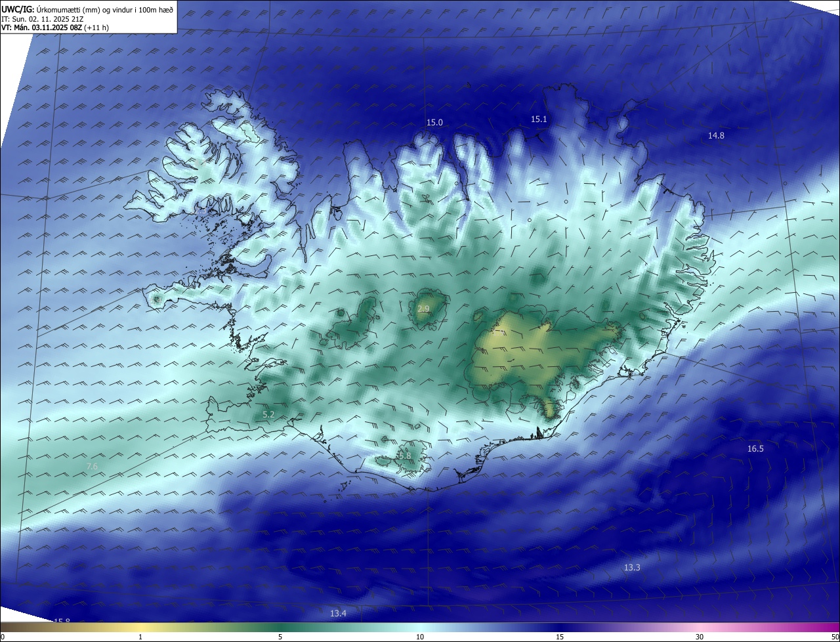Viewport: 840px width, 642px height.
Task: Click the 16.5 value label in the southeast
Action: [x=755, y=449]
